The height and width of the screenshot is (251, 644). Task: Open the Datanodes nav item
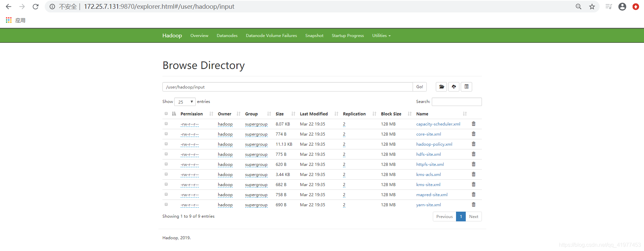pyautogui.click(x=227, y=36)
